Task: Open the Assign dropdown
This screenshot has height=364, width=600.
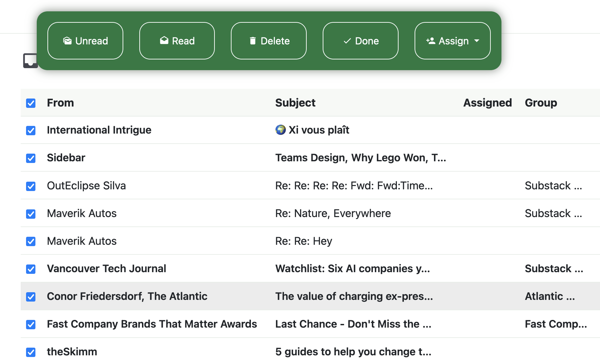Action: [452, 41]
